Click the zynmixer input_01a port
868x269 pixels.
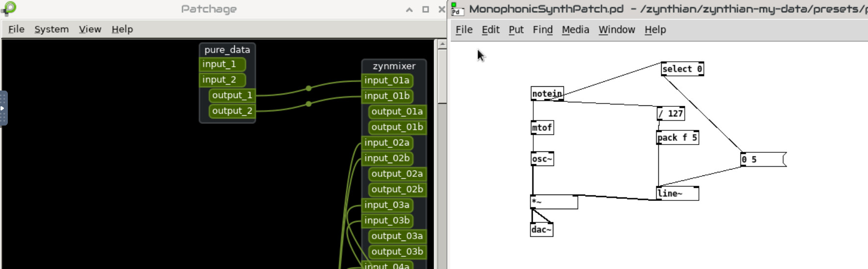coord(387,80)
